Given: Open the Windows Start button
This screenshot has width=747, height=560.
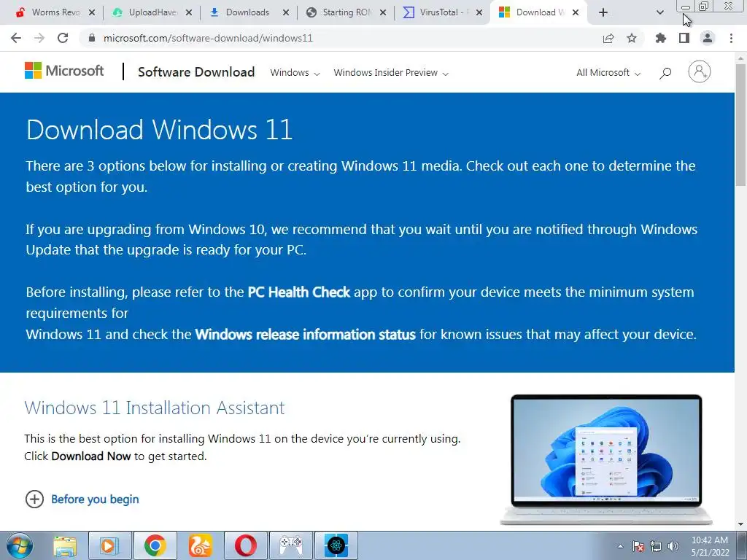Looking at the screenshot, I should (19, 545).
